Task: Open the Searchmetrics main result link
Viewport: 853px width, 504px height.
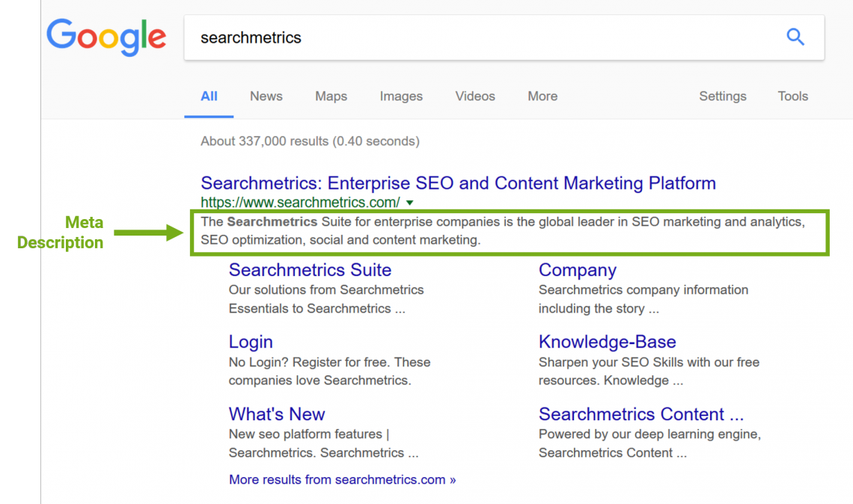Action: tap(457, 182)
